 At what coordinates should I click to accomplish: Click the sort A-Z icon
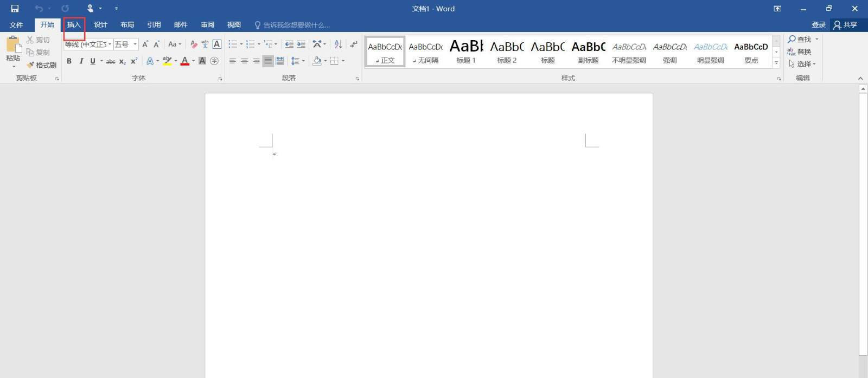[x=338, y=44]
